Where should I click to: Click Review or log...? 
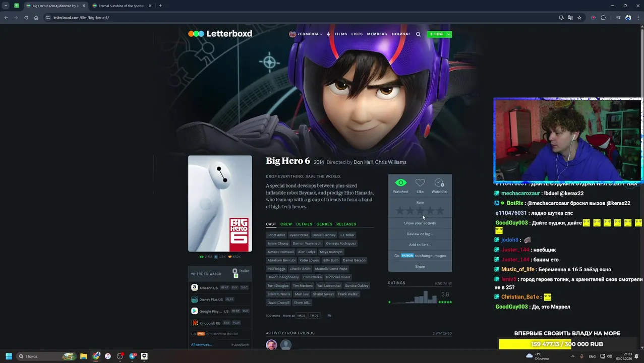click(420, 234)
